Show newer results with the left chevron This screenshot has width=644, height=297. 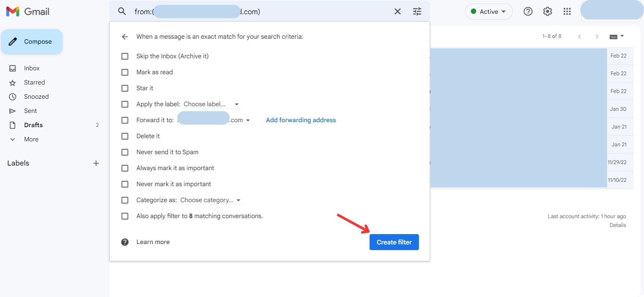(x=580, y=36)
